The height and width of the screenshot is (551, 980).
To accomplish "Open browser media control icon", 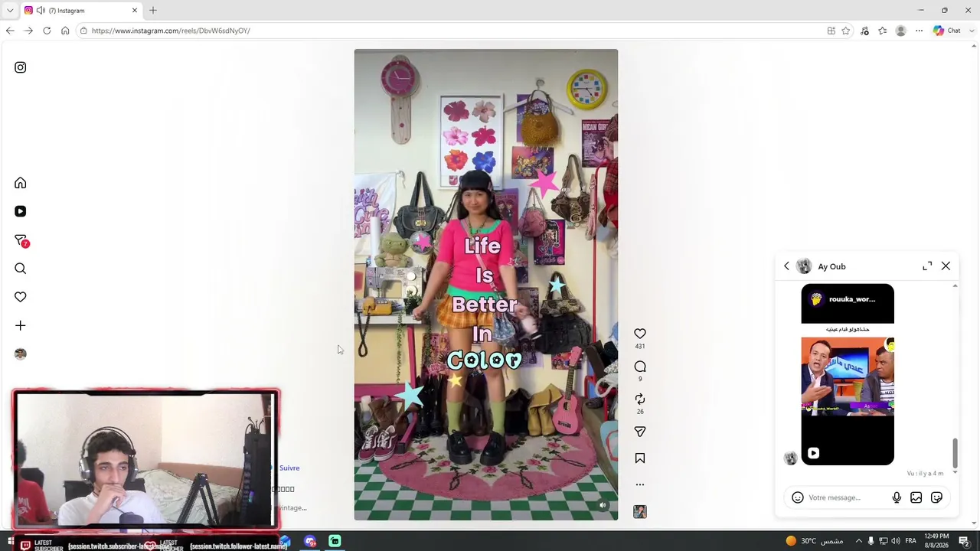I will pyautogui.click(x=864, y=31).
